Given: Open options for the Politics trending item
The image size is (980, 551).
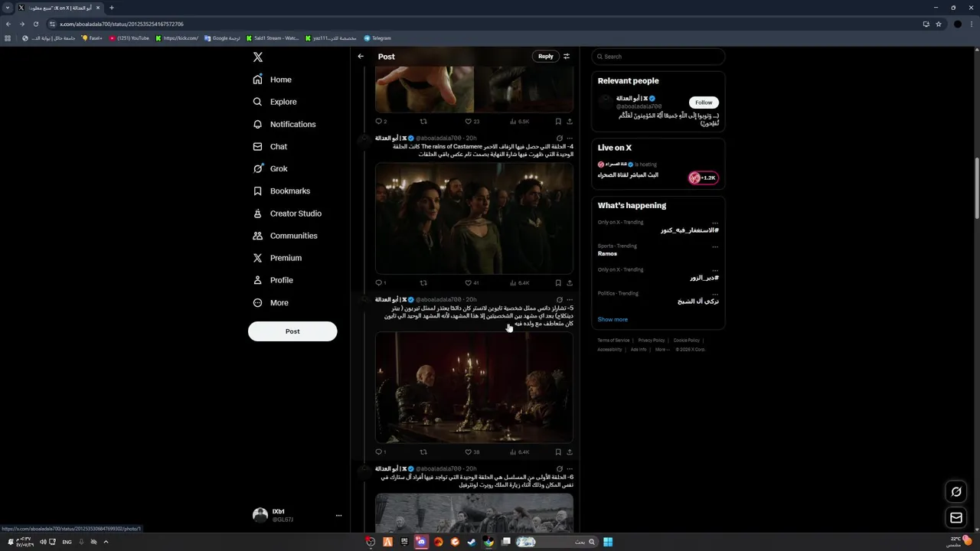Looking at the screenshot, I should (x=715, y=294).
